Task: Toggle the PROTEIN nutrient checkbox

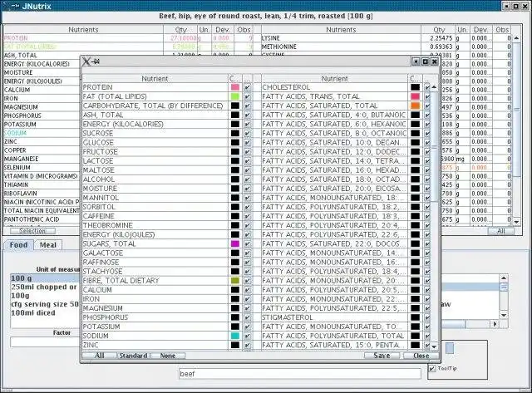Action: click(248, 87)
